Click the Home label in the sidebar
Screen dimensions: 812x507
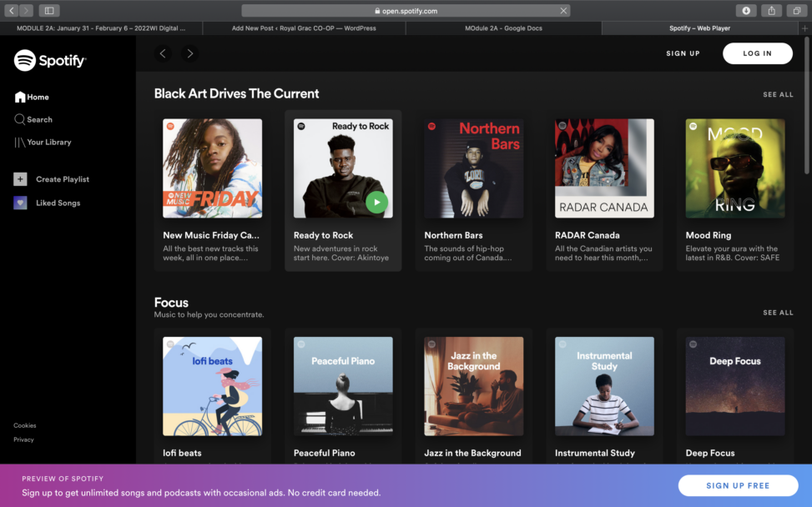[38, 98]
